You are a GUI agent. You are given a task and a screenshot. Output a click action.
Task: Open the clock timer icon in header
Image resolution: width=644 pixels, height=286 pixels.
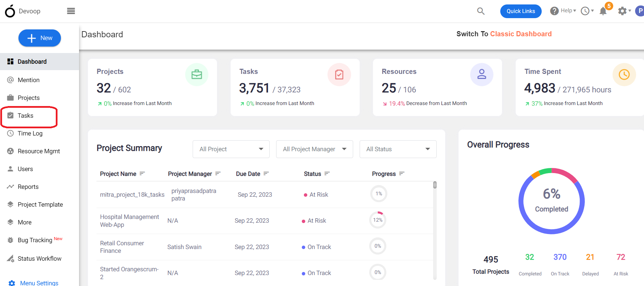click(585, 11)
